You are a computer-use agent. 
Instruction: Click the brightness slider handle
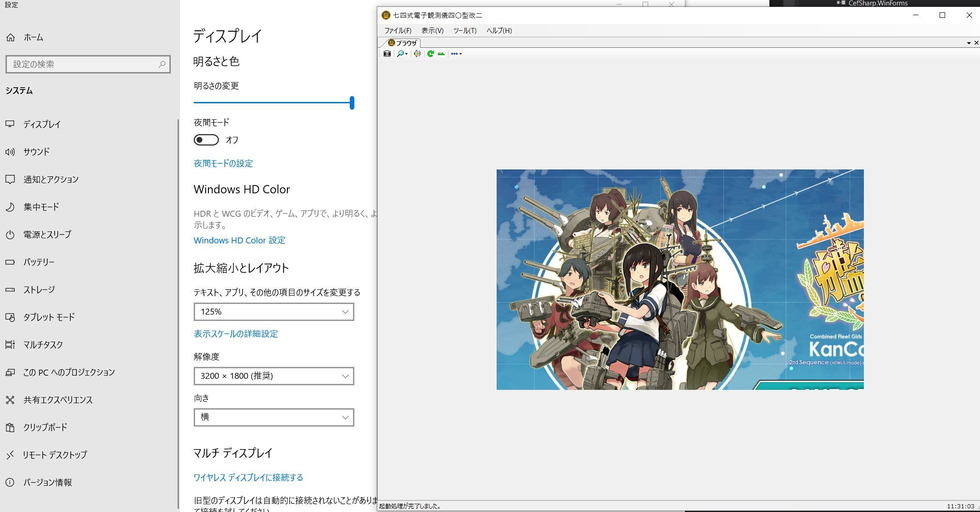[352, 103]
